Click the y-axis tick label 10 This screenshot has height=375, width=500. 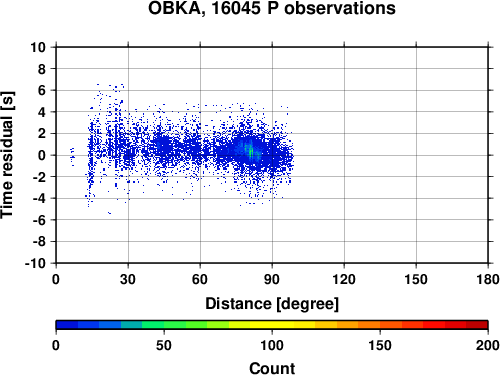38,47
